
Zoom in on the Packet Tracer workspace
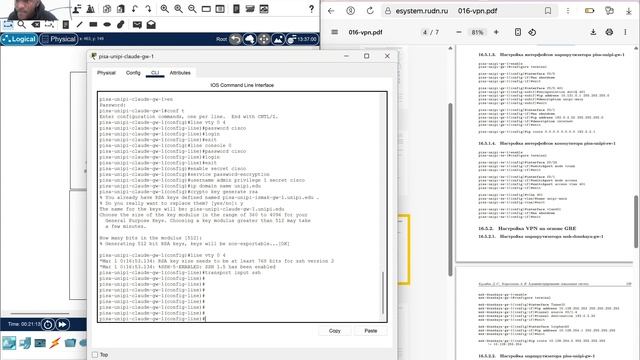pyautogui.click(x=164, y=9)
